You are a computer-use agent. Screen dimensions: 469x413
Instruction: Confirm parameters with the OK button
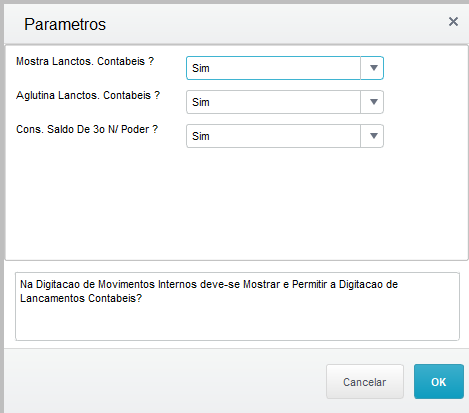[x=439, y=382]
